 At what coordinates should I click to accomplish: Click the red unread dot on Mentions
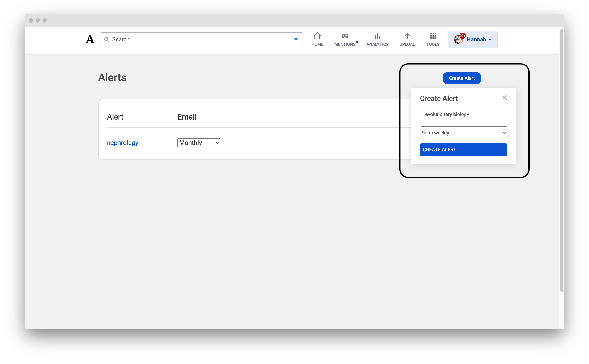click(x=357, y=42)
